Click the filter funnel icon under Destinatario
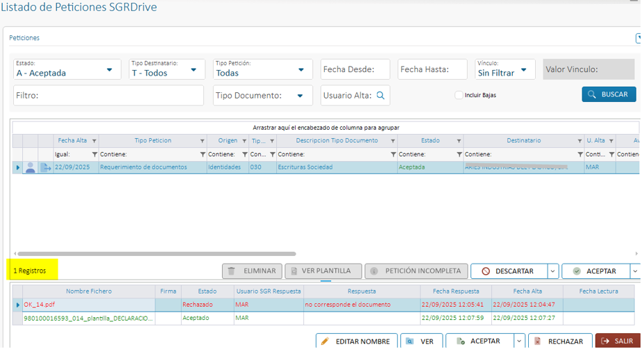Screen dimensions: 644x349 coord(580,154)
